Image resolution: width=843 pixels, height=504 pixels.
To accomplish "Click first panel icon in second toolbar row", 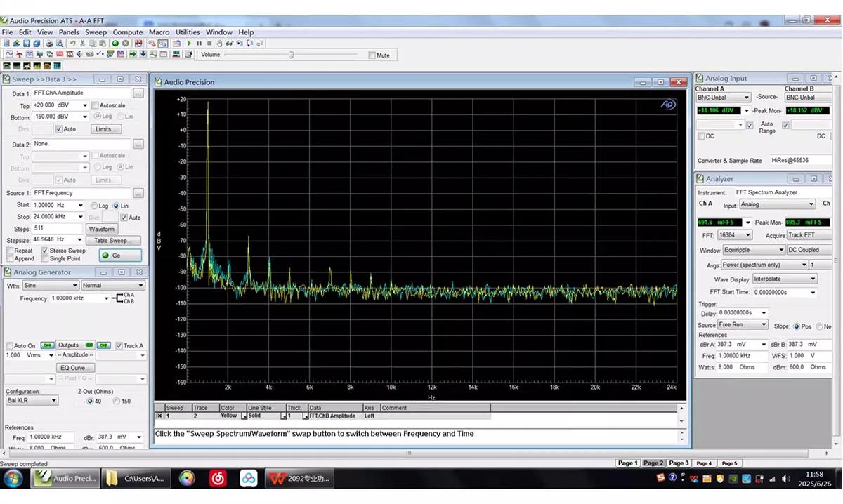I will (x=9, y=54).
